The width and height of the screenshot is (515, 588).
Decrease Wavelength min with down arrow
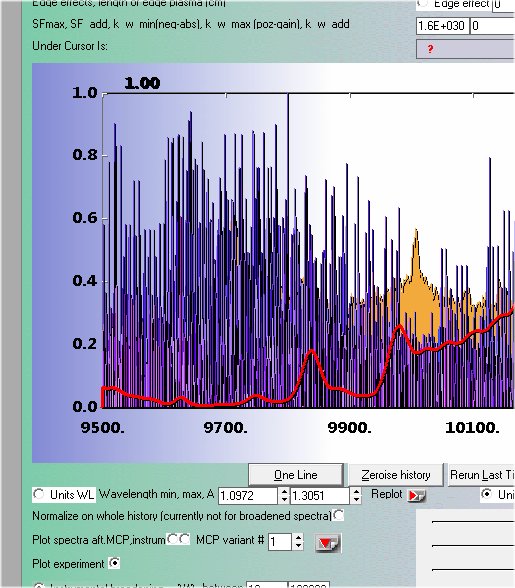[284, 500]
